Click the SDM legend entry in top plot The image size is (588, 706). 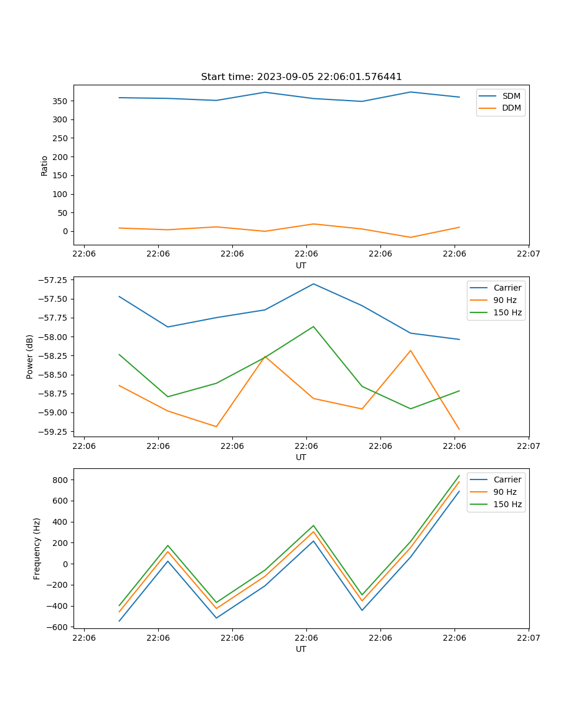click(x=511, y=95)
